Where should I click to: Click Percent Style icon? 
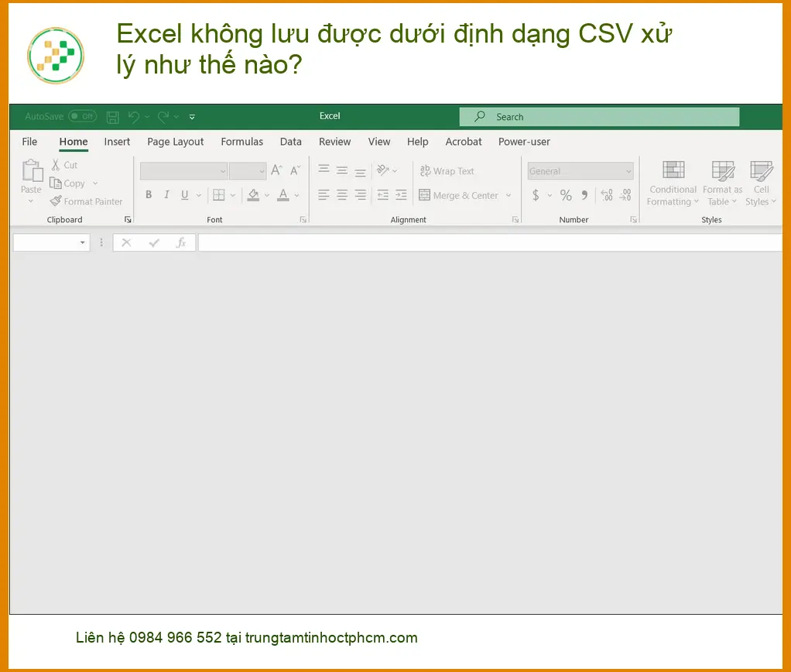pyautogui.click(x=566, y=195)
